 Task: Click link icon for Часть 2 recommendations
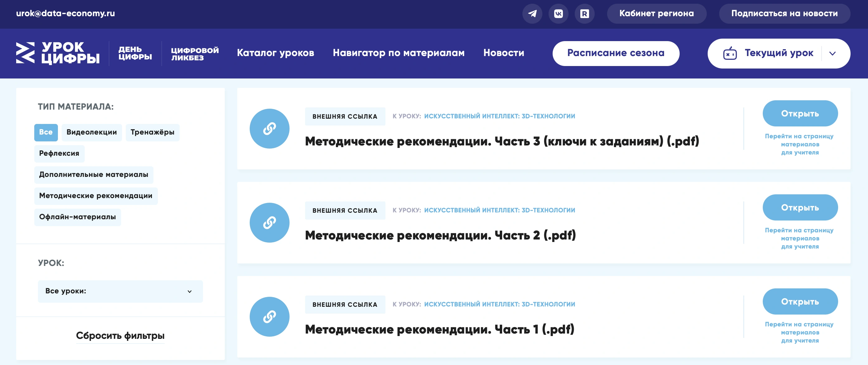(270, 222)
